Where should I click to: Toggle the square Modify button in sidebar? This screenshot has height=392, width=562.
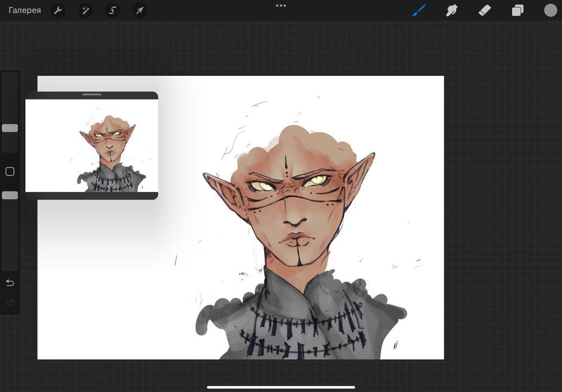tap(10, 171)
